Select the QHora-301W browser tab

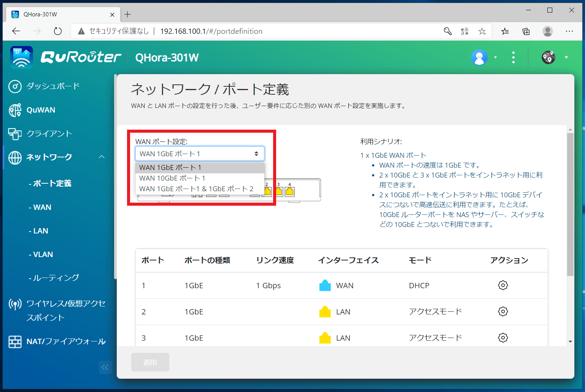point(63,14)
